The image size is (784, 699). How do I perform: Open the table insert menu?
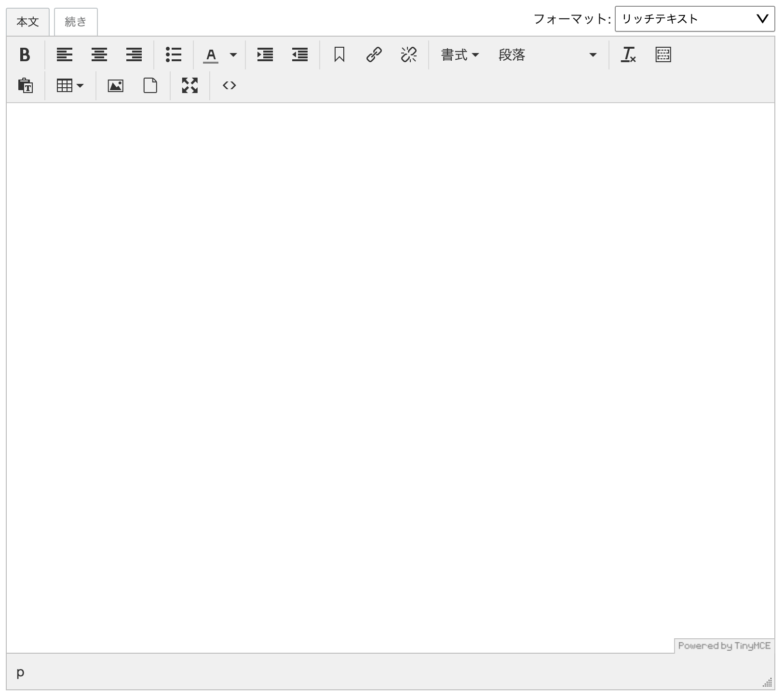(70, 86)
